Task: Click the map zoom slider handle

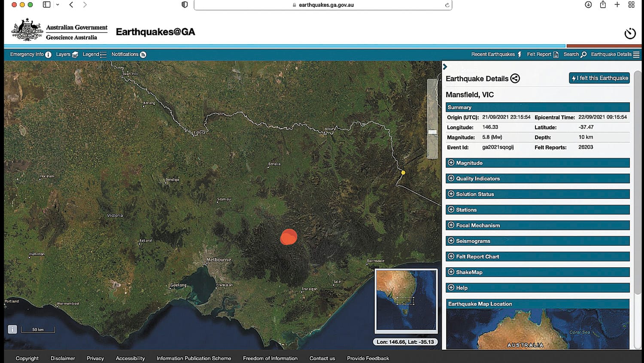Action: point(432,132)
